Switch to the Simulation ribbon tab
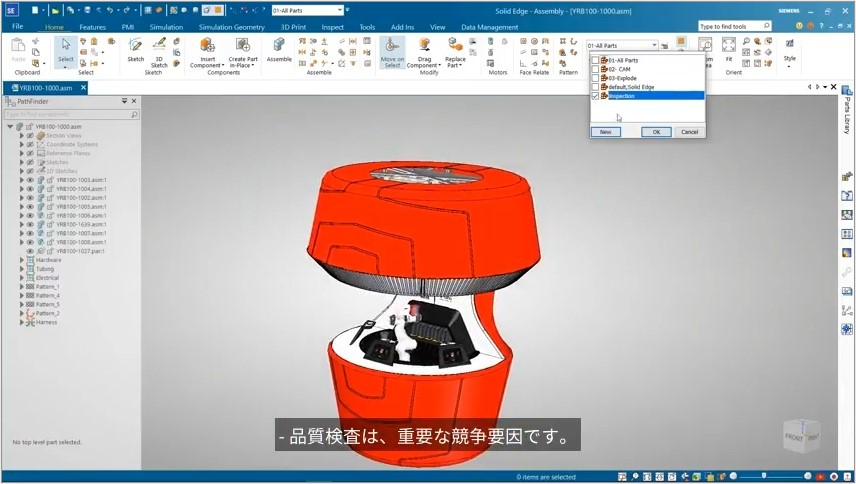Image resolution: width=856 pixels, height=484 pixels. (166, 27)
